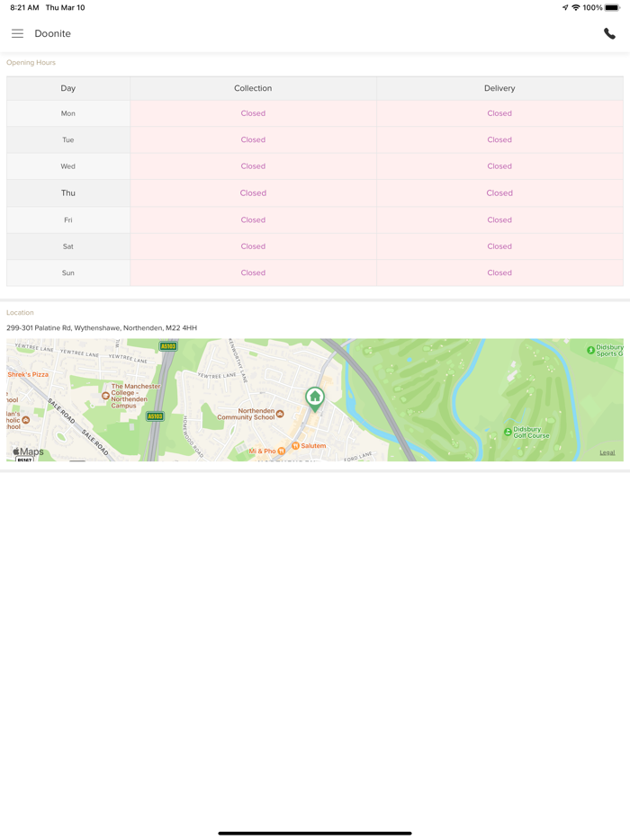Tap the Thu row day cell
630x840 pixels.
pyautogui.click(x=68, y=192)
